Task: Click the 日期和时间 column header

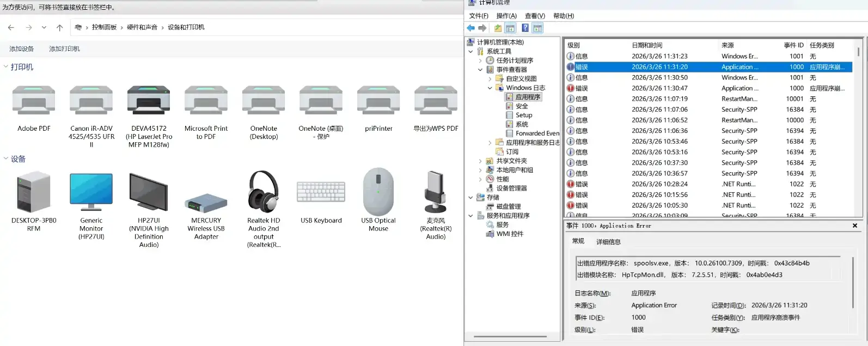Action: pyautogui.click(x=647, y=45)
